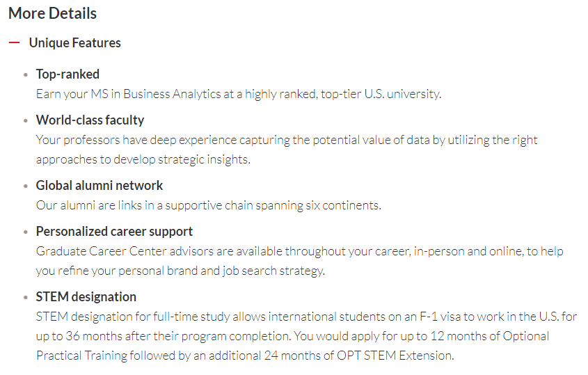Click bullet point beside Top-ranked
The image size is (588, 375).
(x=26, y=75)
